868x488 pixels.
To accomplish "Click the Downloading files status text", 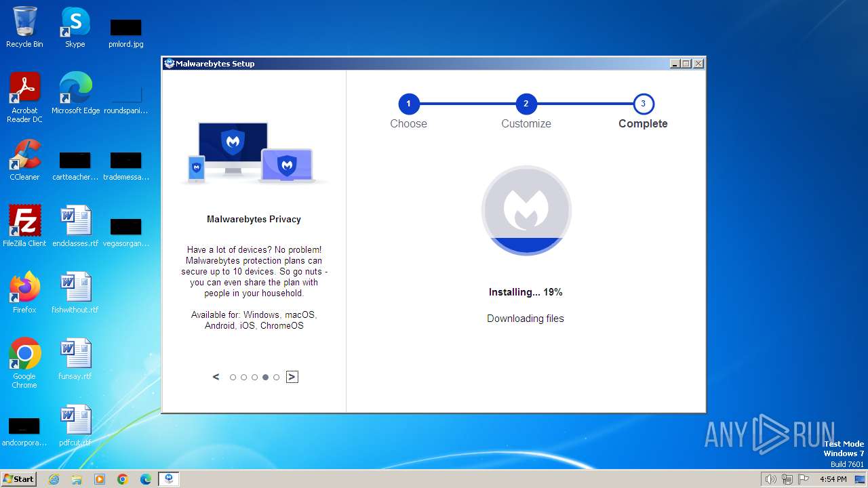I will tap(526, 319).
